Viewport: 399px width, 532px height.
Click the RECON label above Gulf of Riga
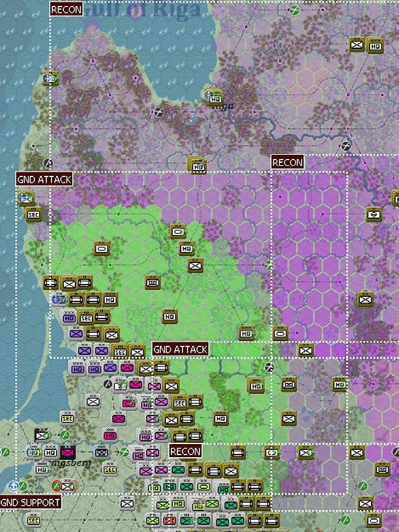point(66,10)
